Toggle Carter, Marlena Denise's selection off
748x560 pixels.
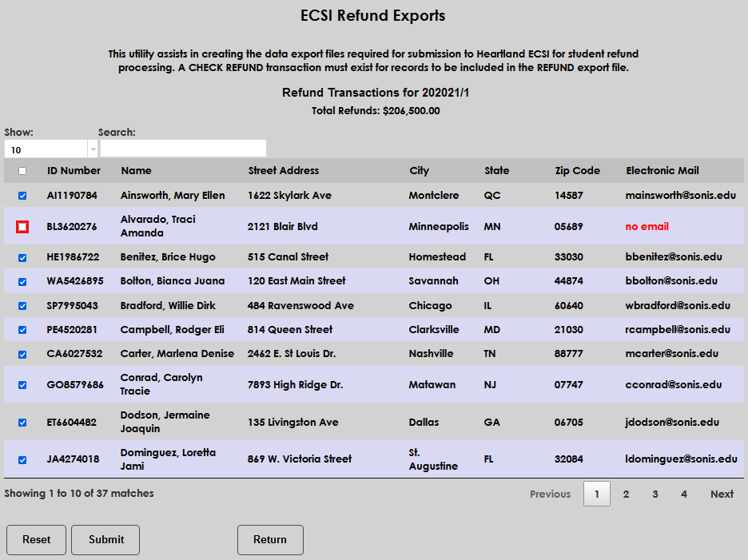click(22, 353)
